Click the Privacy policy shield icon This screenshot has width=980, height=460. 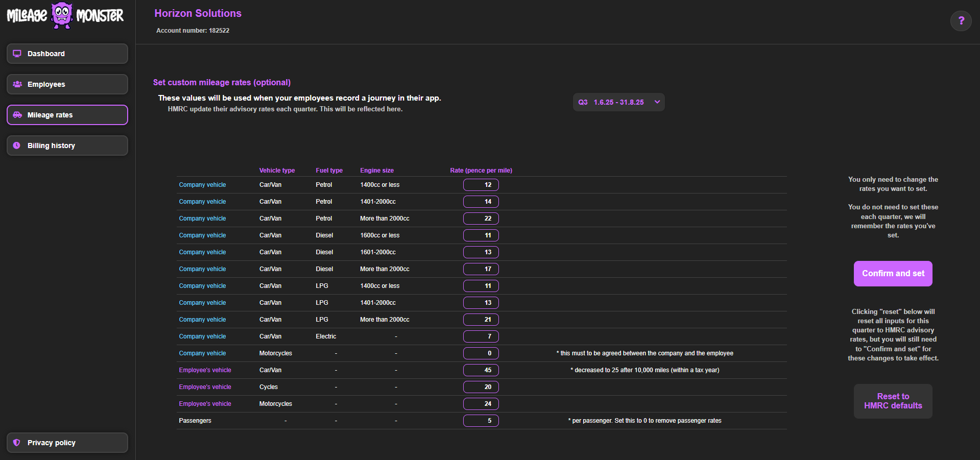[17, 443]
